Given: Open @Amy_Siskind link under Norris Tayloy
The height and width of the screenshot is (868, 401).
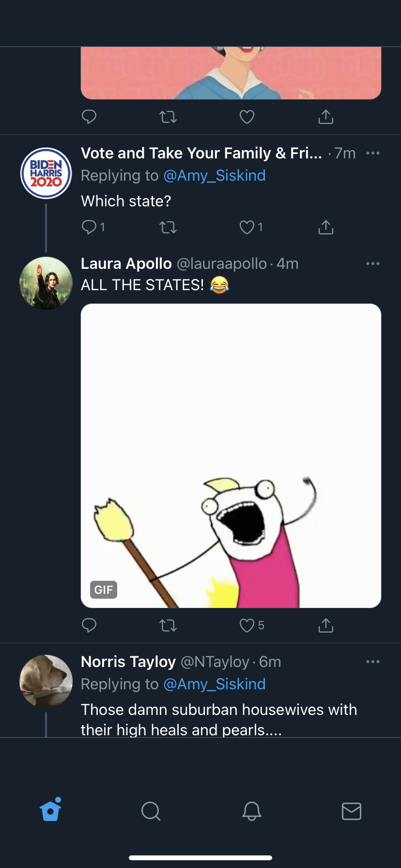Looking at the screenshot, I should [215, 684].
